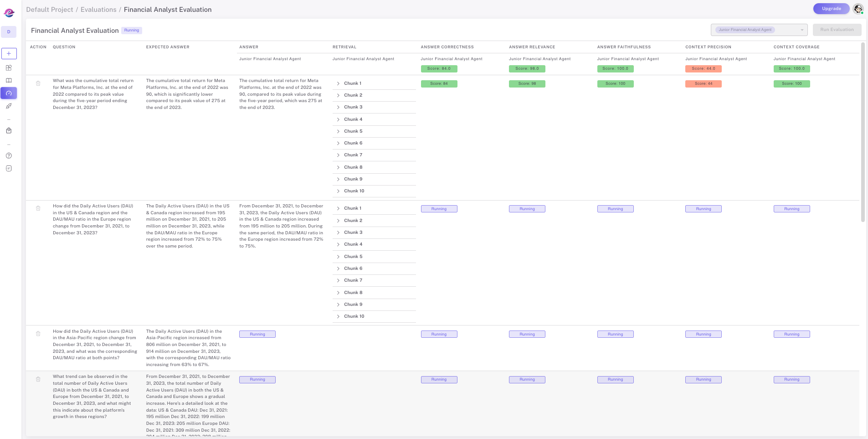Screen dimensions: 868x439
Task: Select the gauge evaluations icon in sidebar
Action: [x=9, y=93]
